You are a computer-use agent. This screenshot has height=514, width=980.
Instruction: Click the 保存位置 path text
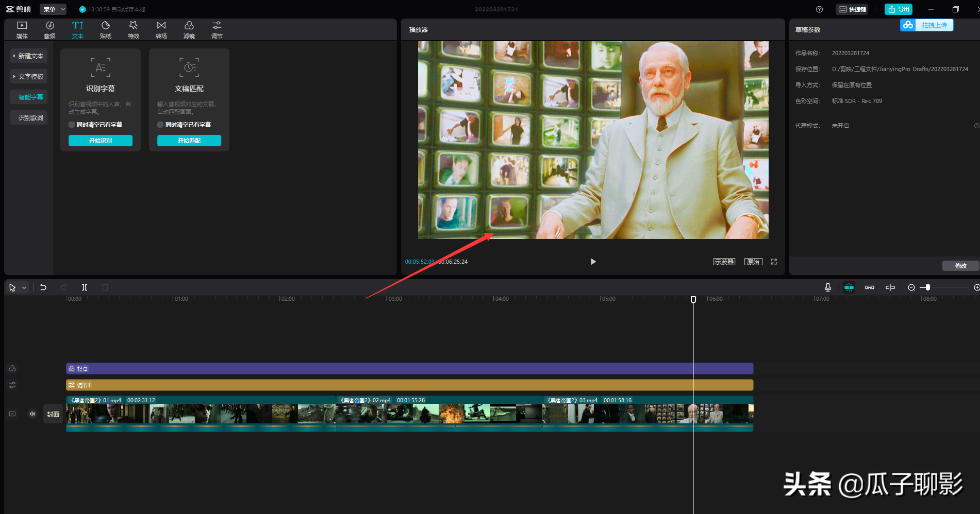(900, 69)
